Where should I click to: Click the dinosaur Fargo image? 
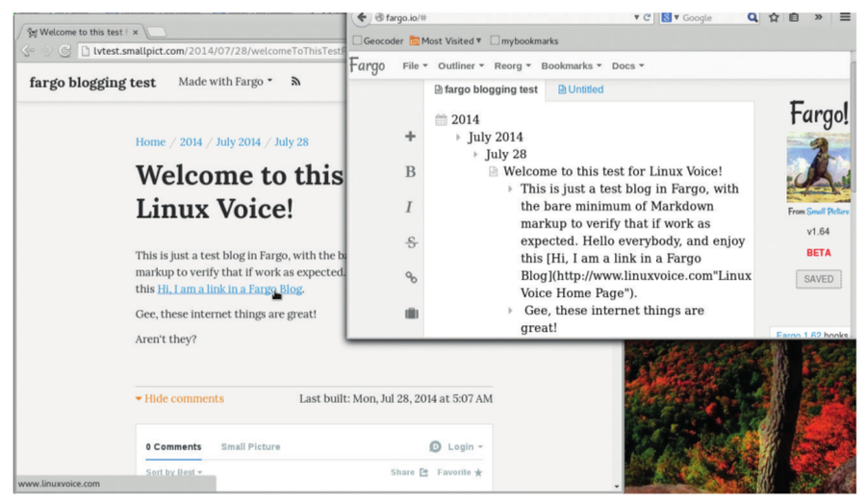[818, 167]
